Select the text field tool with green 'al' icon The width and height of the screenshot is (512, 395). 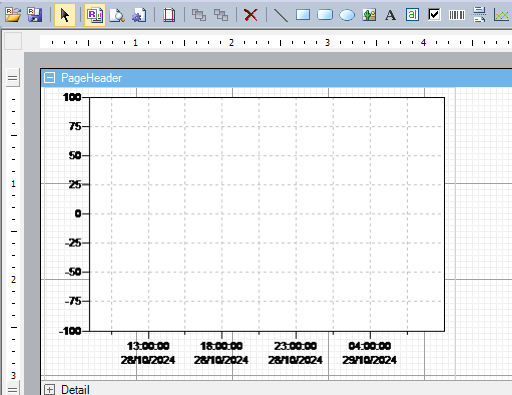click(412, 15)
